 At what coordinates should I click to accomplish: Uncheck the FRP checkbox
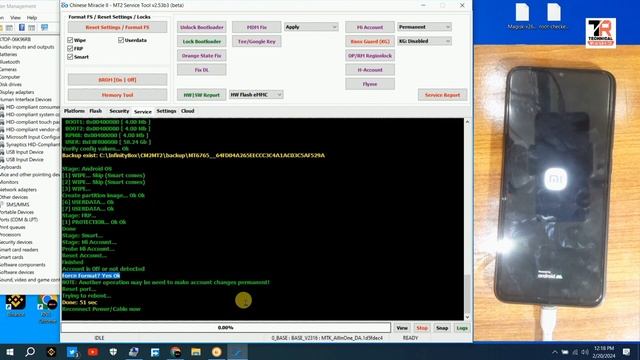70,48
